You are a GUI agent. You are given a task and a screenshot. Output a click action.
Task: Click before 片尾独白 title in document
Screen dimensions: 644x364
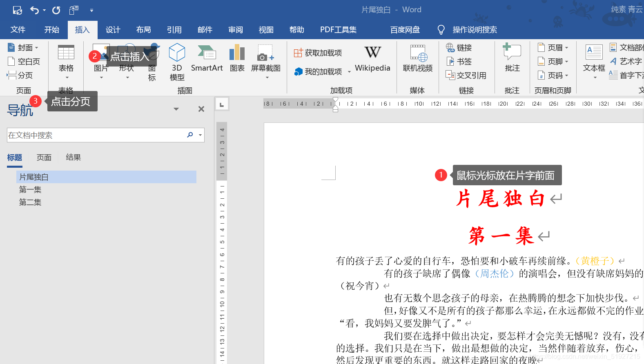point(456,199)
